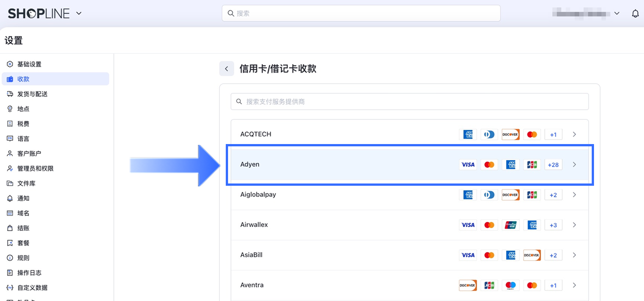The height and width of the screenshot is (301, 644).
Task: Open 地点 settings
Action: pos(55,109)
